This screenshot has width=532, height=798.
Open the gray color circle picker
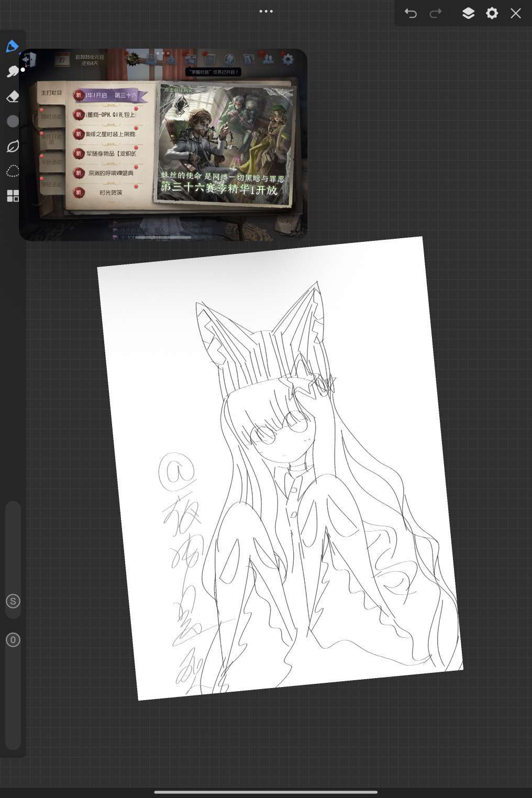click(13, 121)
